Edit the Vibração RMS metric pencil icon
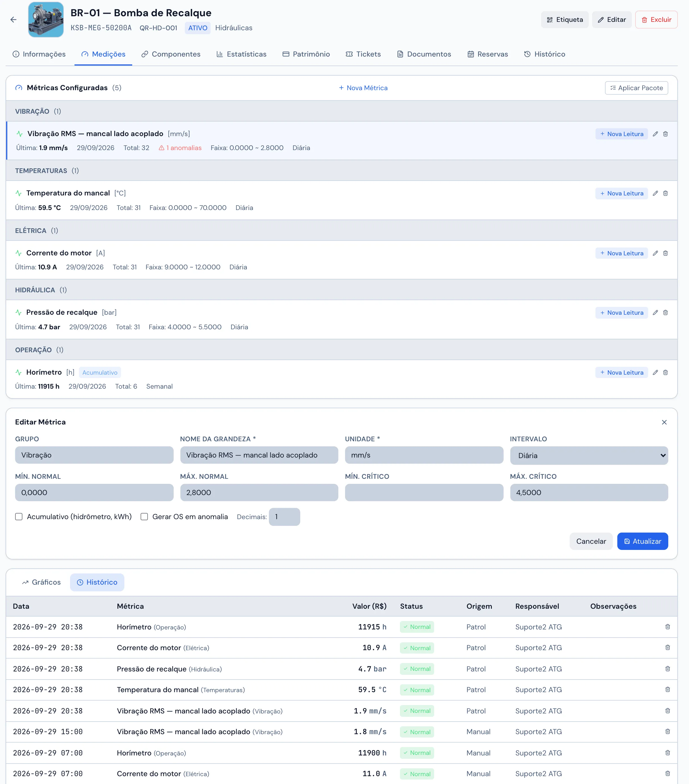 tap(655, 134)
